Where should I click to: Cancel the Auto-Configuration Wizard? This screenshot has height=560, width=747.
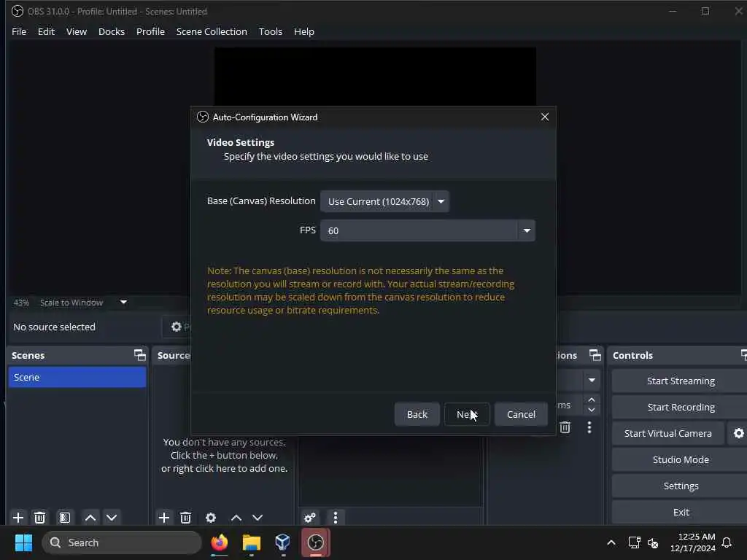521,414
